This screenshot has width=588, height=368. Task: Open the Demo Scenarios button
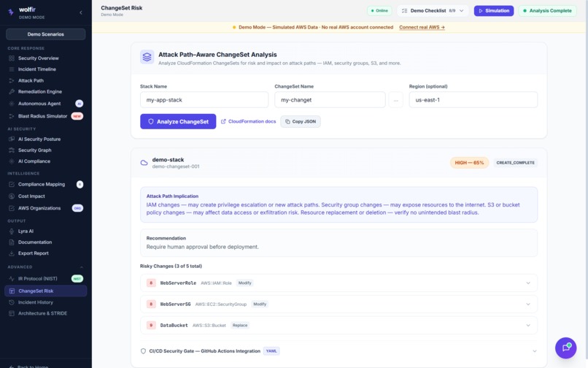(45, 34)
